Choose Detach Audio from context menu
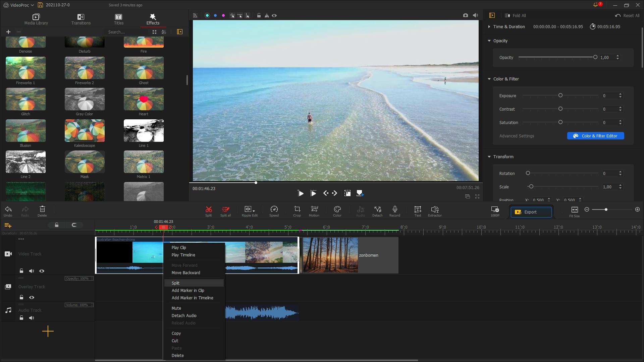The width and height of the screenshot is (644, 362). [x=184, y=316]
